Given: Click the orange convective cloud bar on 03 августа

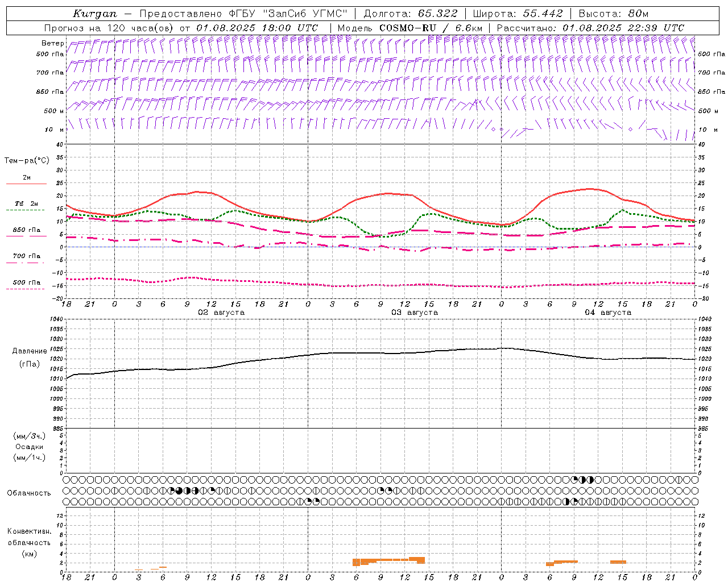Looking at the screenshot, I should pos(389,561).
